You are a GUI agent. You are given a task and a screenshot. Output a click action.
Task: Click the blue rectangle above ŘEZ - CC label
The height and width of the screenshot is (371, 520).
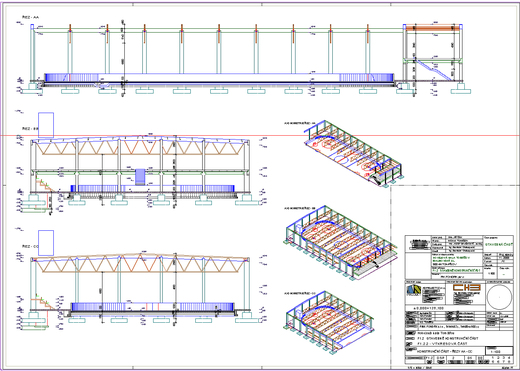coord(46,243)
